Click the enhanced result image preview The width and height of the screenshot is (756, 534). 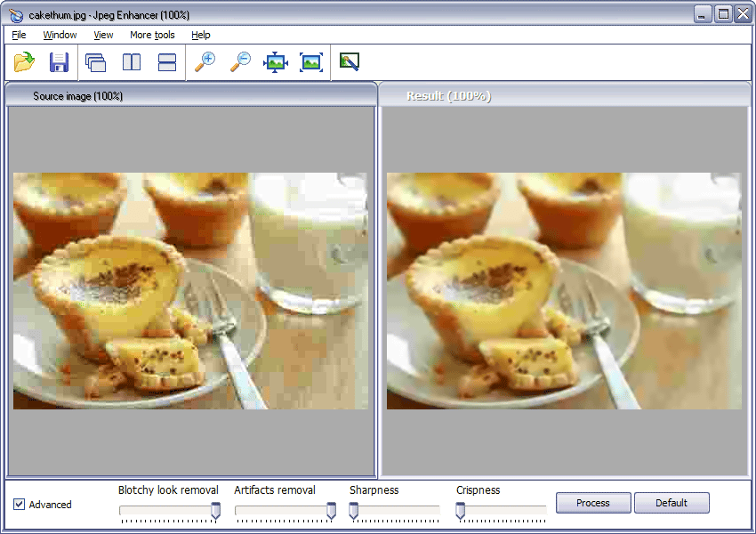tap(564, 291)
